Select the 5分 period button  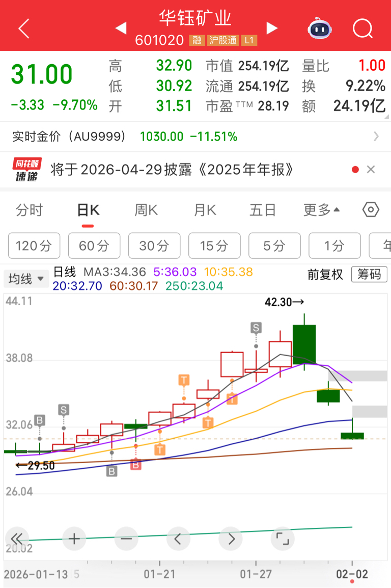[274, 246]
